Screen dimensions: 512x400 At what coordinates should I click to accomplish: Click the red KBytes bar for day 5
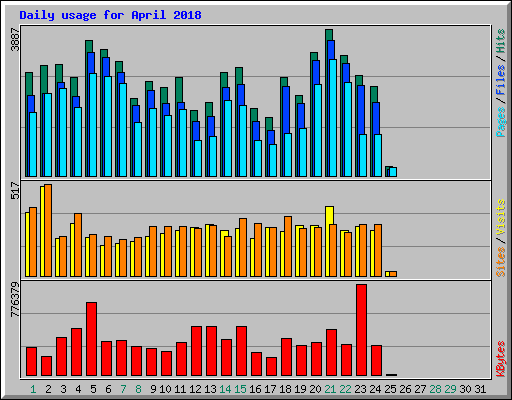pos(91,339)
